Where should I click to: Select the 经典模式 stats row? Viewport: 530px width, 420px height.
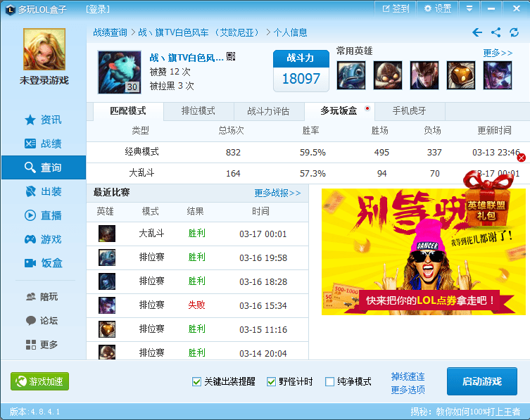pos(308,153)
